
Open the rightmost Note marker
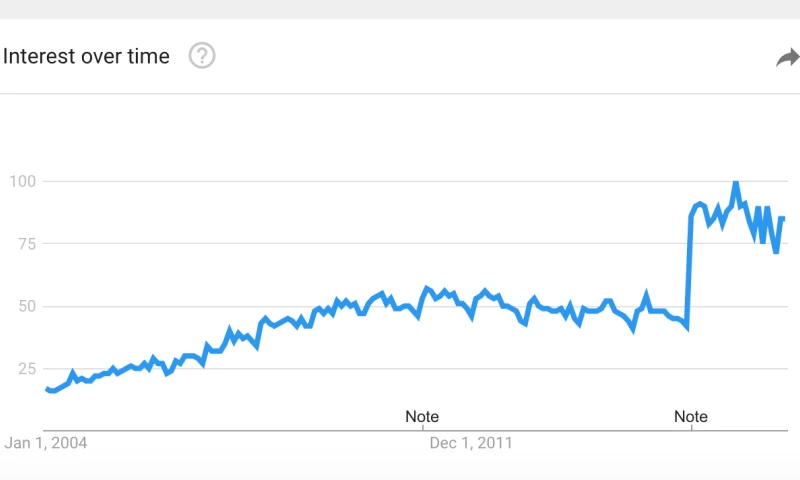[x=691, y=416]
